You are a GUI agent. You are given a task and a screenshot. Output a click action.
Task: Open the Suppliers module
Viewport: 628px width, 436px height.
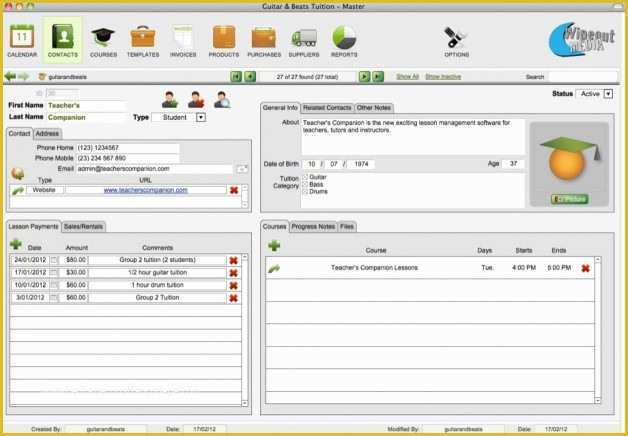(304, 41)
